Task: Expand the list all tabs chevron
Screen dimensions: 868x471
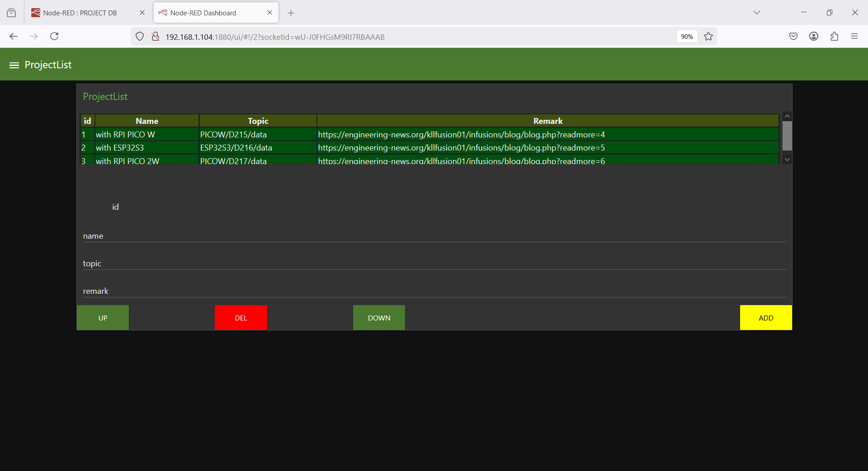Action: [x=757, y=13]
